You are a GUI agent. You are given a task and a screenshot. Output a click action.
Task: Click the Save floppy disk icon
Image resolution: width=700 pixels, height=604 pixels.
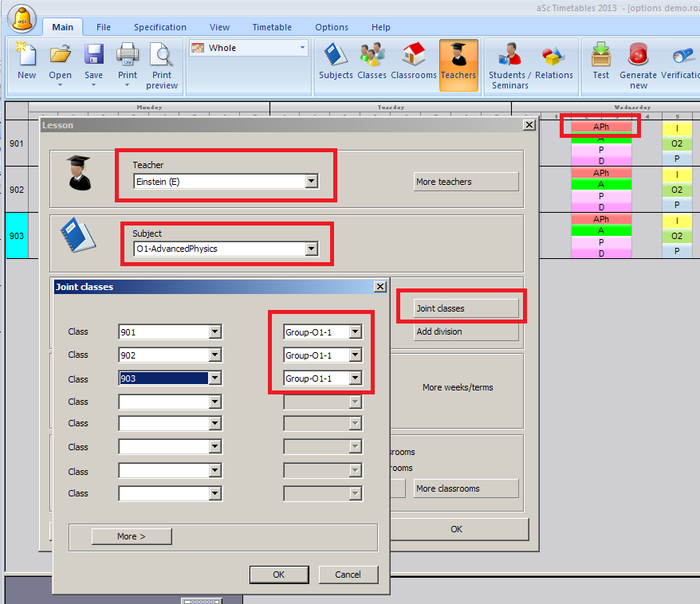click(x=93, y=57)
